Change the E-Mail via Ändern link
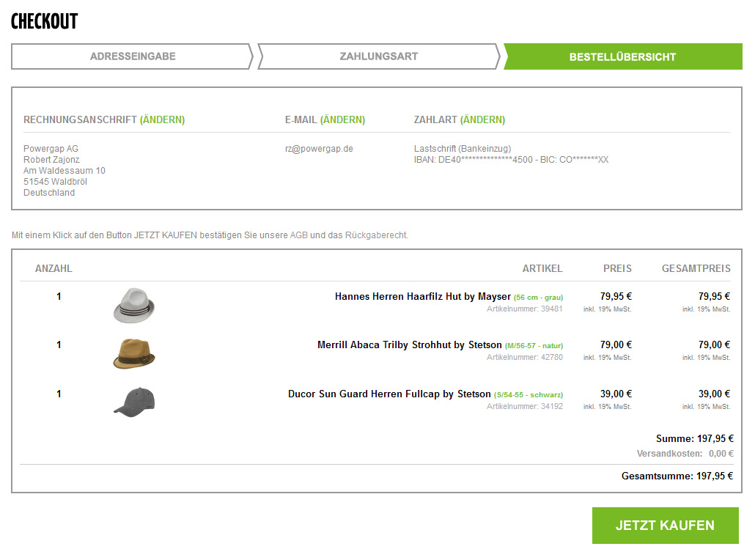755x560 pixels. click(x=343, y=120)
